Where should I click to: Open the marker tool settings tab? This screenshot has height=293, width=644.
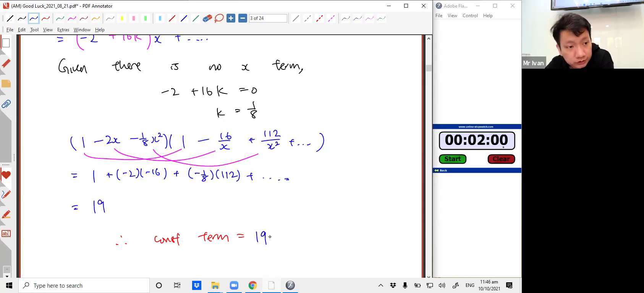point(6,214)
